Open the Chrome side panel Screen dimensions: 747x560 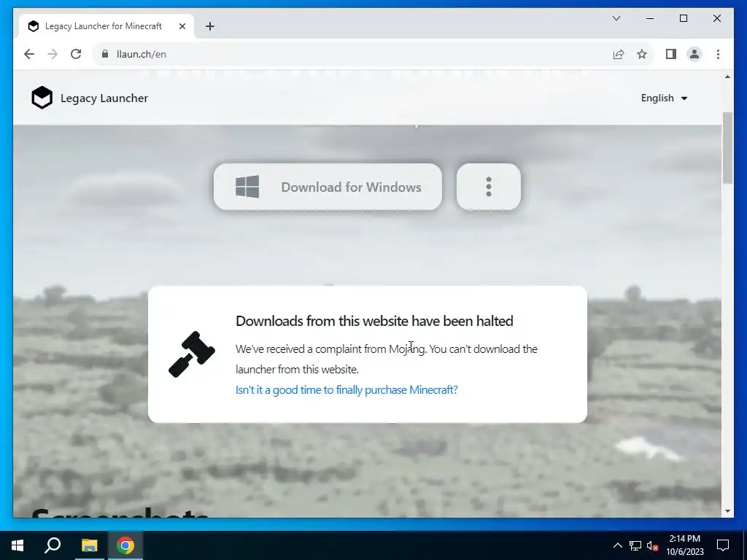click(x=671, y=54)
